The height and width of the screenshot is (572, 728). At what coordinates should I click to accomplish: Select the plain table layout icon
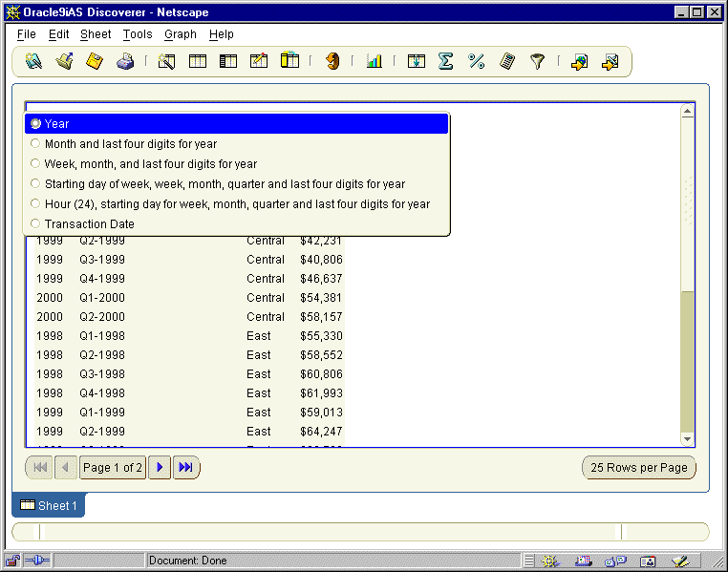tap(198, 61)
